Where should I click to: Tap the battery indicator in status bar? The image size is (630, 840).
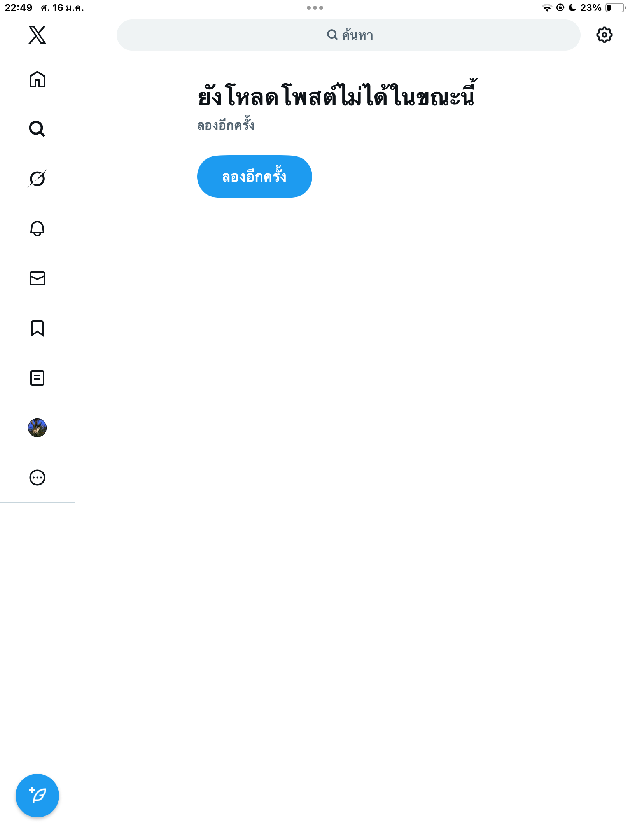615,8
